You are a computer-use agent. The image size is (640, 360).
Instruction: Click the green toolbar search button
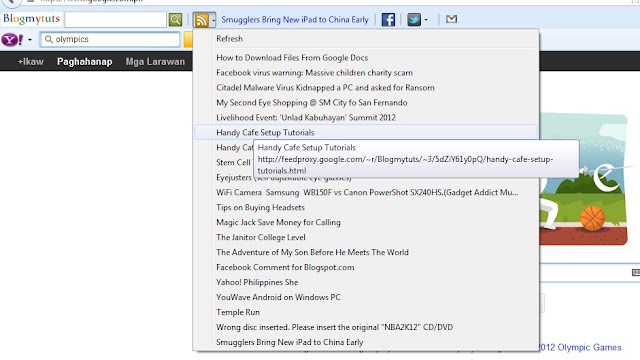tap(175, 20)
